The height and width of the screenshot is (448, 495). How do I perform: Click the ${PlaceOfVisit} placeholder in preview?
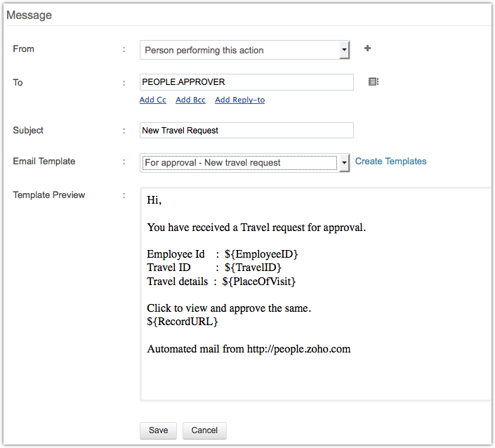click(259, 282)
